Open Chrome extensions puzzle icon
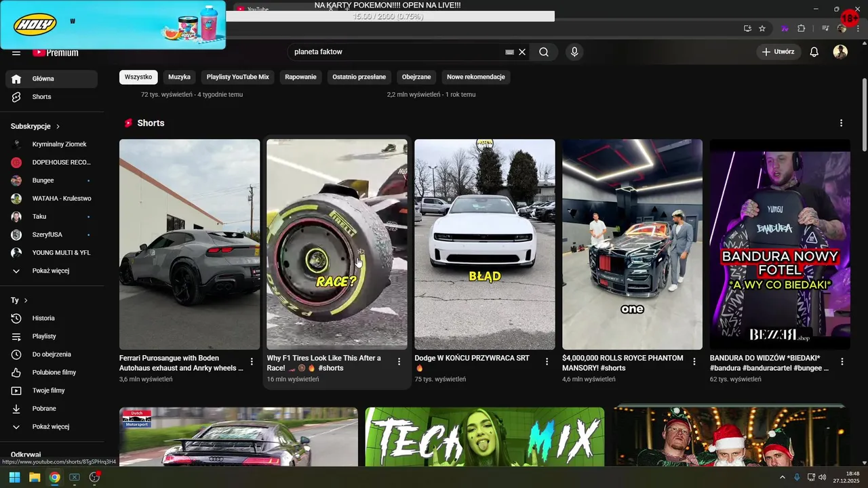The image size is (868, 488). pos(802,28)
